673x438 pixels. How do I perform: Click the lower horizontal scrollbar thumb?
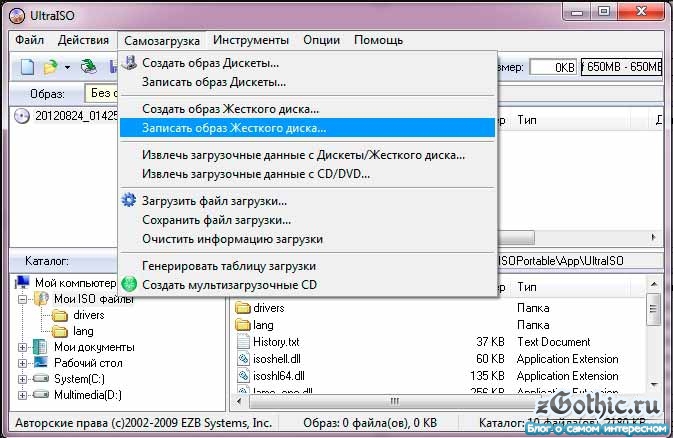(394, 402)
